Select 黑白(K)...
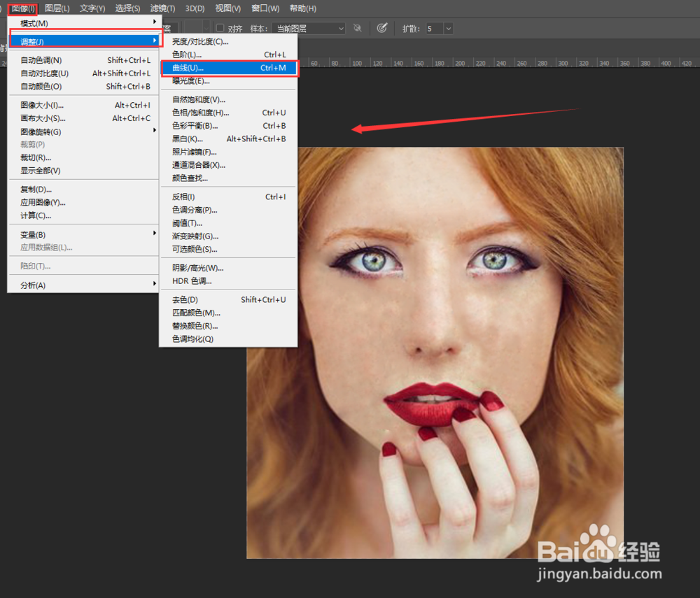This screenshot has height=598, width=700. (x=229, y=138)
